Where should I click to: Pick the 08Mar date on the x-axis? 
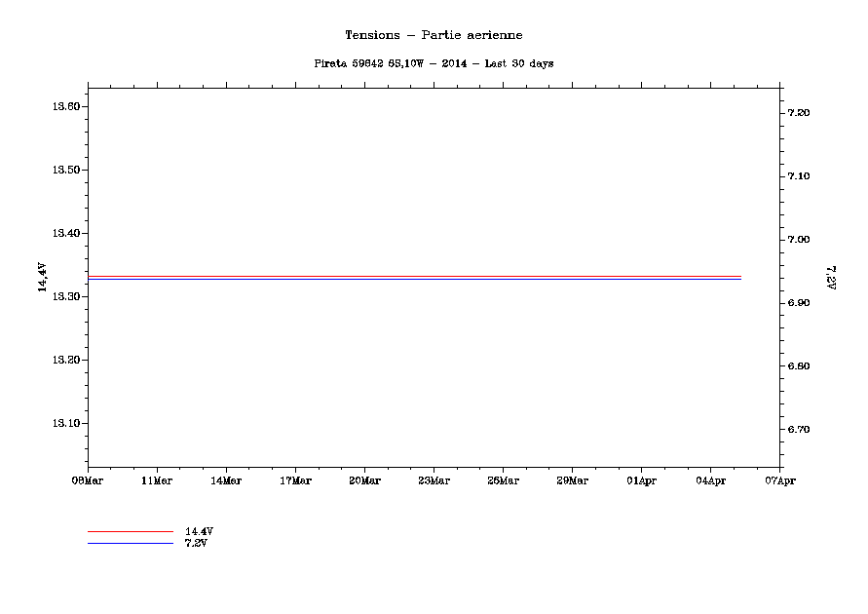click(88, 480)
